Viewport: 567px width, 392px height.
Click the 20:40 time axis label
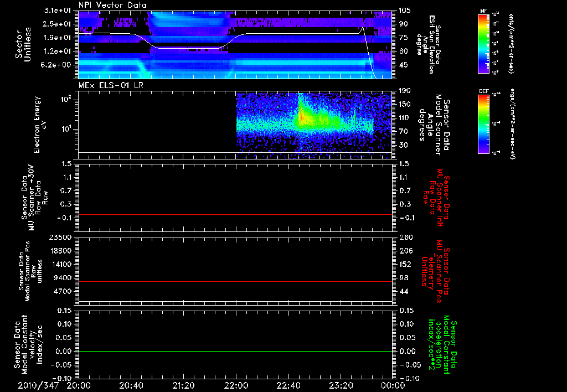pyautogui.click(x=131, y=385)
